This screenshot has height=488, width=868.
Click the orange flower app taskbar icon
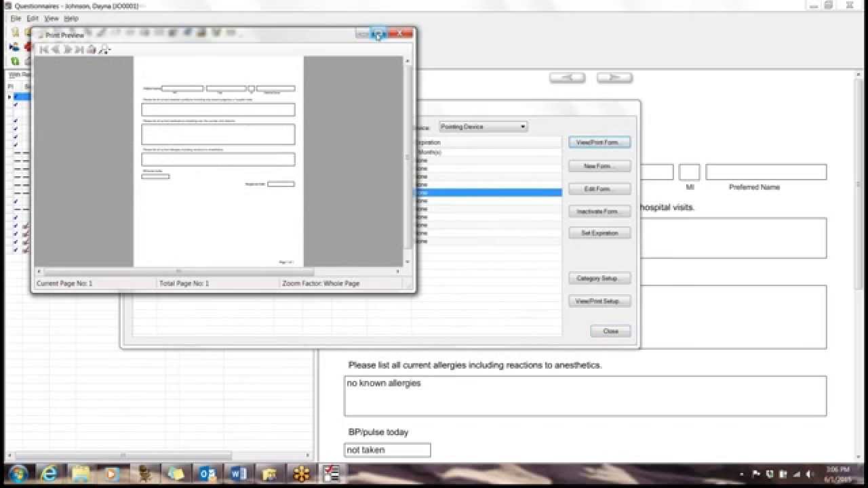302,473
